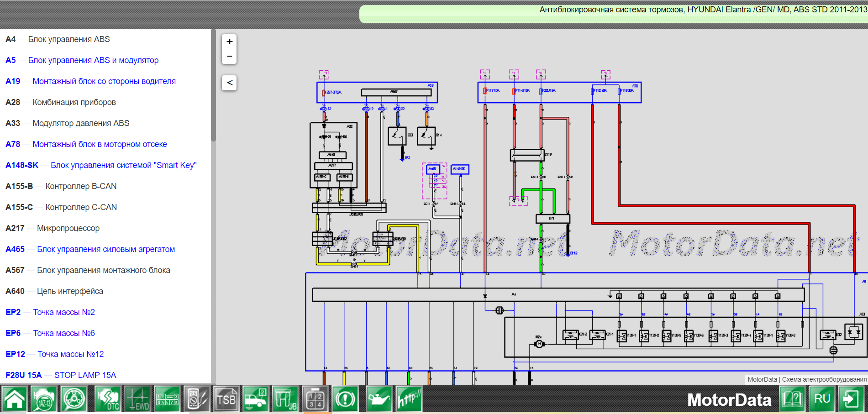The width and height of the screenshot is (868, 414).
Task: Open the TSB service bulletins icon
Action: pyautogui.click(x=226, y=399)
